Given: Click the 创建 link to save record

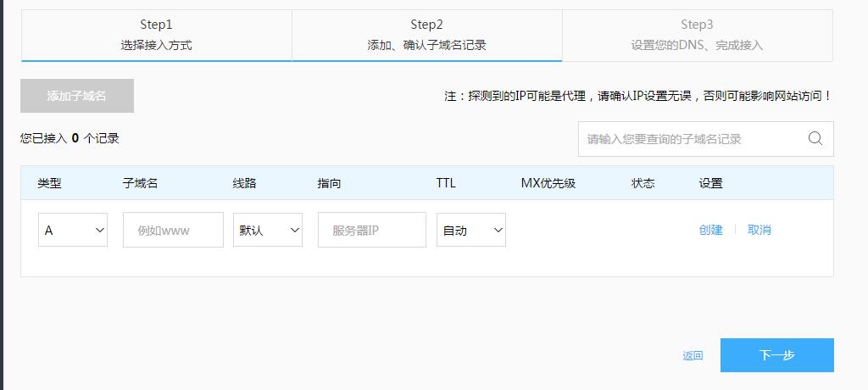Looking at the screenshot, I should click(x=710, y=230).
